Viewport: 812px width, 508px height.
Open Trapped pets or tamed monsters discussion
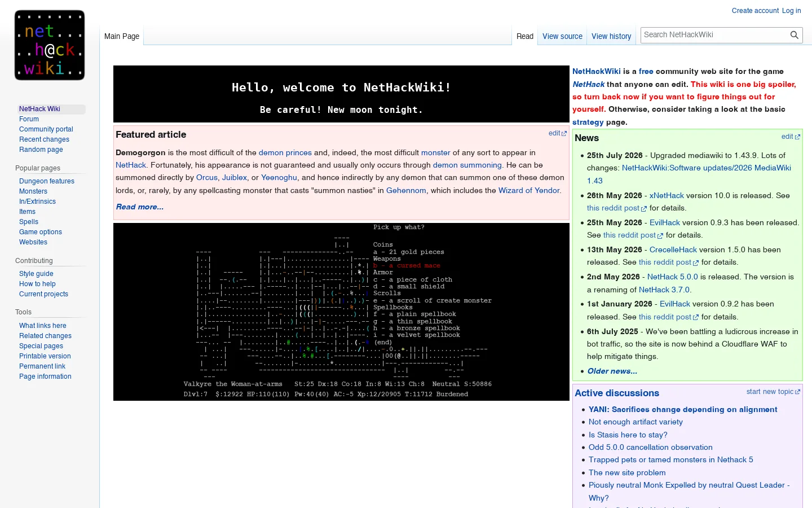coord(671,459)
